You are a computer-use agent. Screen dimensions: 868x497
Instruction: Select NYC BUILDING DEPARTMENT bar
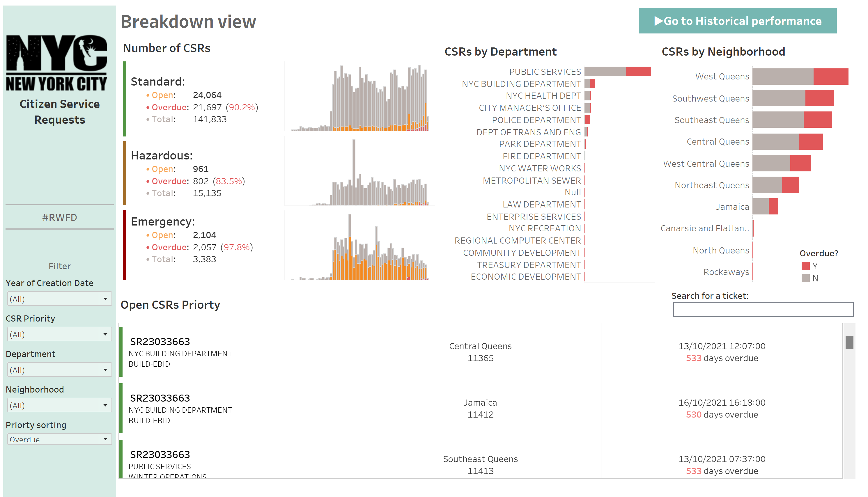coord(590,84)
